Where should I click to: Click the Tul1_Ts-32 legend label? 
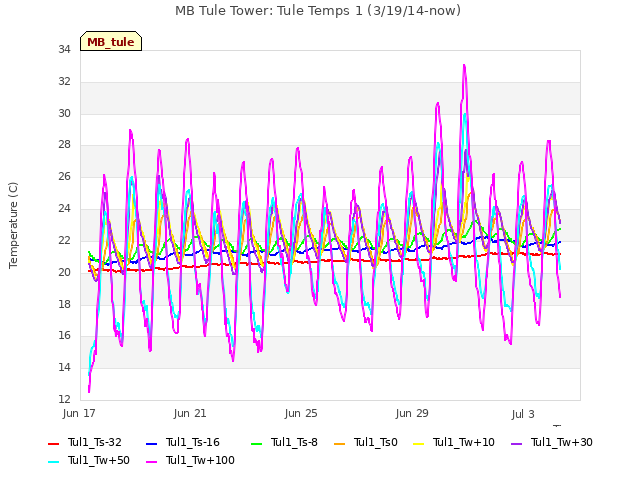click(95, 442)
